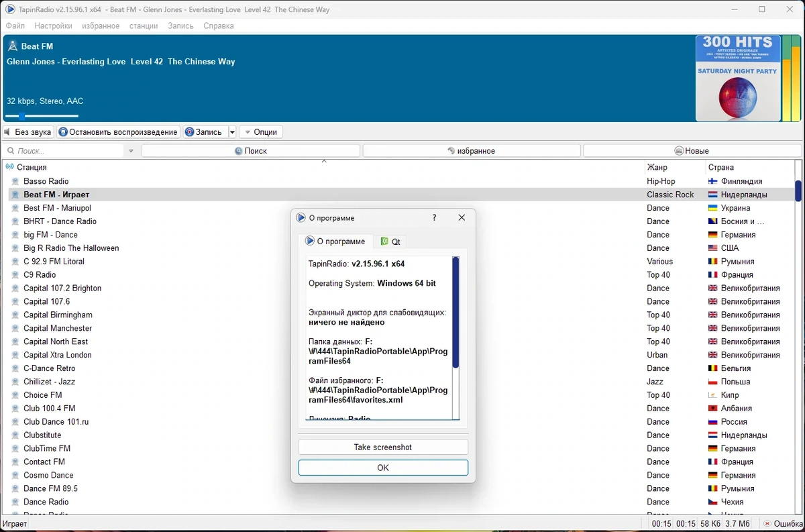Viewport: 805px width, 532px height.
Task: Click the dialog help question mark icon
Action: coord(434,217)
